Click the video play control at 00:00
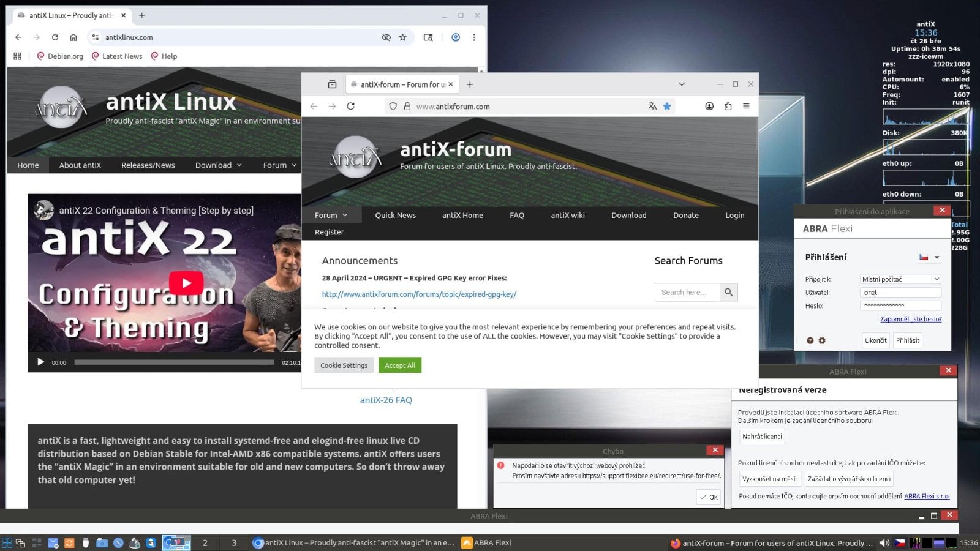The width and height of the screenshot is (980, 551). coord(40,362)
